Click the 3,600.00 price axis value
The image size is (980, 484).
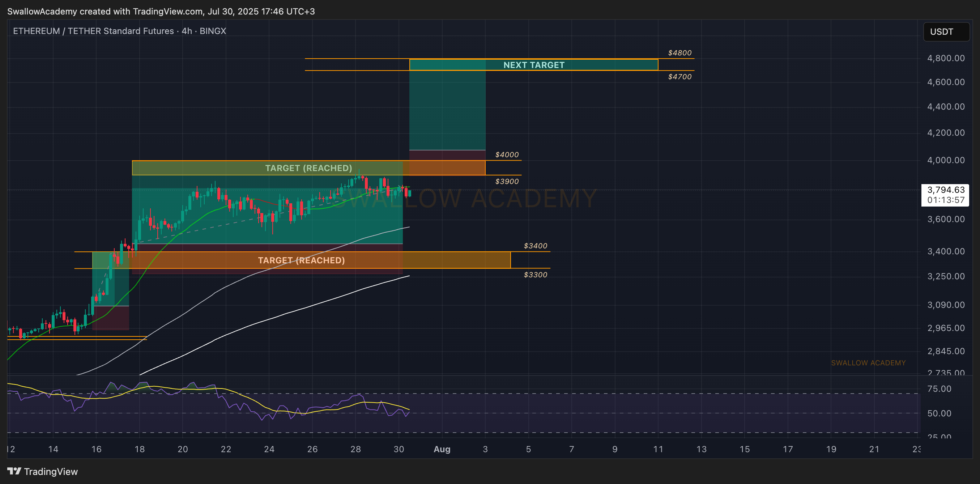[x=946, y=219]
